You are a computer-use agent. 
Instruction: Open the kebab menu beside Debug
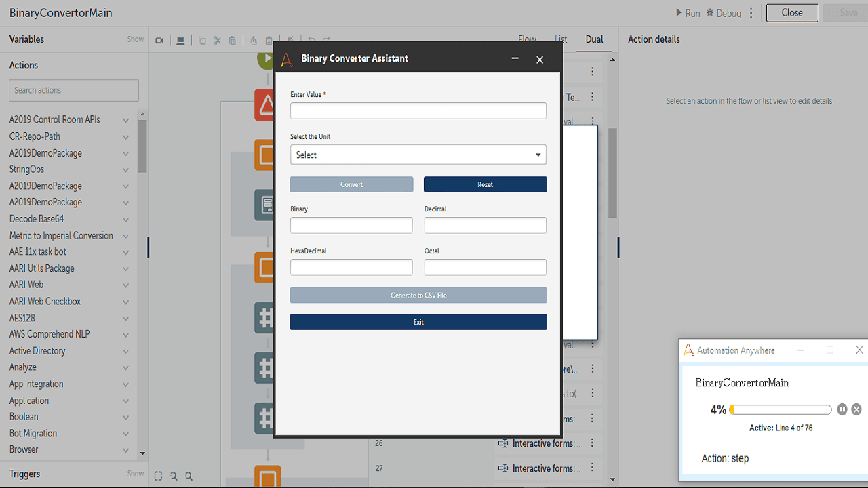[751, 13]
